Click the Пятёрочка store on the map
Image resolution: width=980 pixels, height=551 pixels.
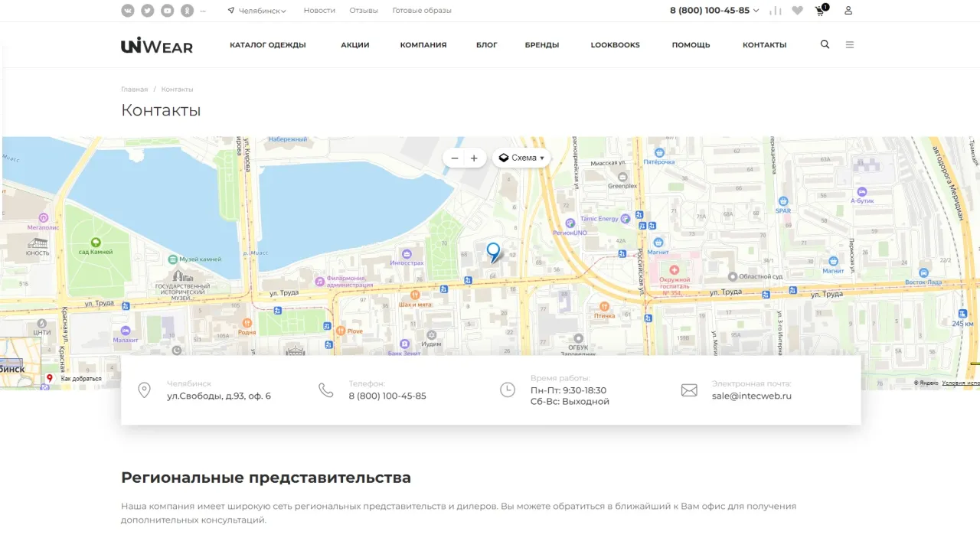coord(658,158)
